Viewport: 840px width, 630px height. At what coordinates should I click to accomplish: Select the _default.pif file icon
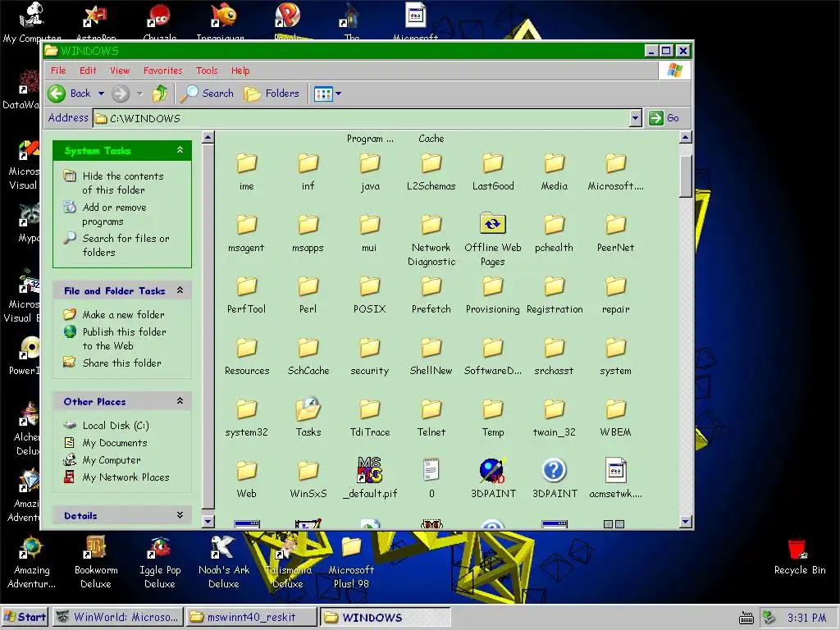[370, 470]
